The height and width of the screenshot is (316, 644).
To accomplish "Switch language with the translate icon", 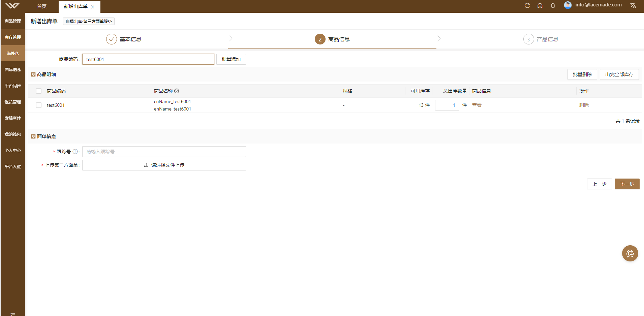I will click(x=633, y=6).
